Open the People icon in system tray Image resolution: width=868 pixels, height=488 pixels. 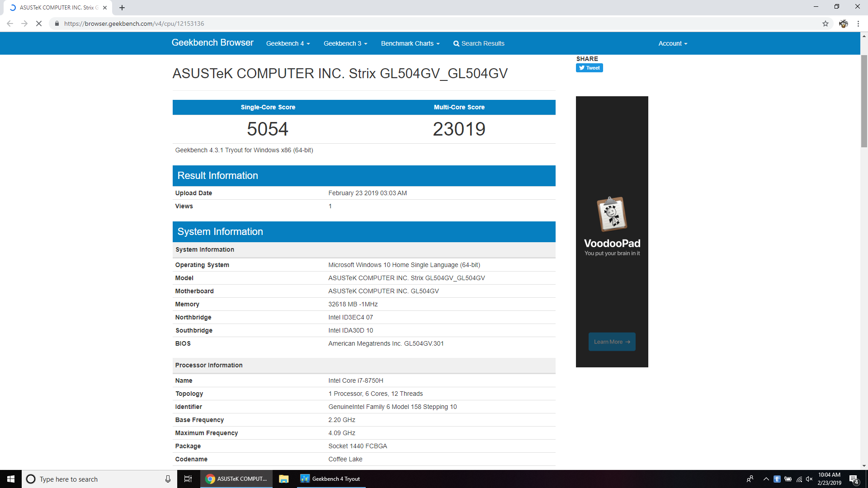(x=750, y=479)
